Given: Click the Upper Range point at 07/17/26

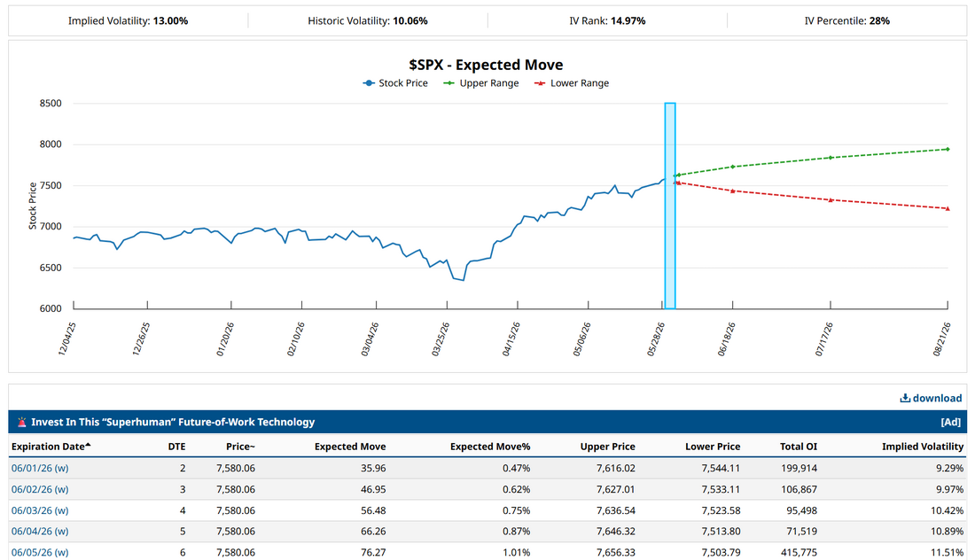Looking at the screenshot, I should pos(831,158).
